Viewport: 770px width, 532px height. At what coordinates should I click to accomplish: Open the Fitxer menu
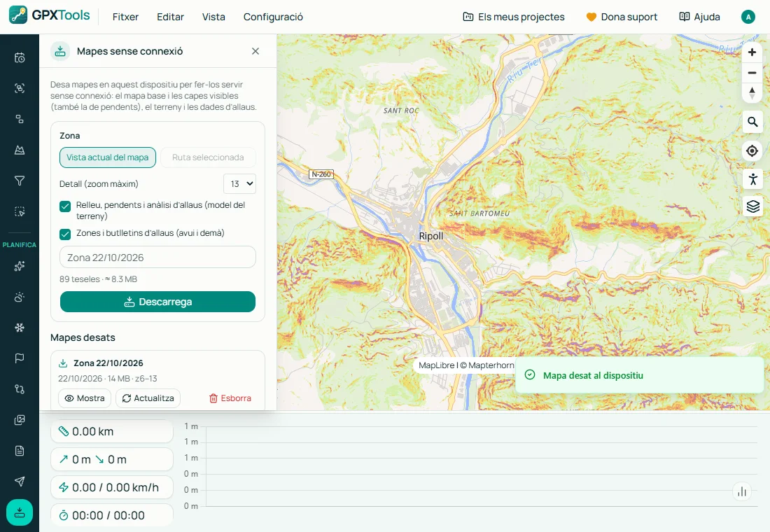[125, 17]
